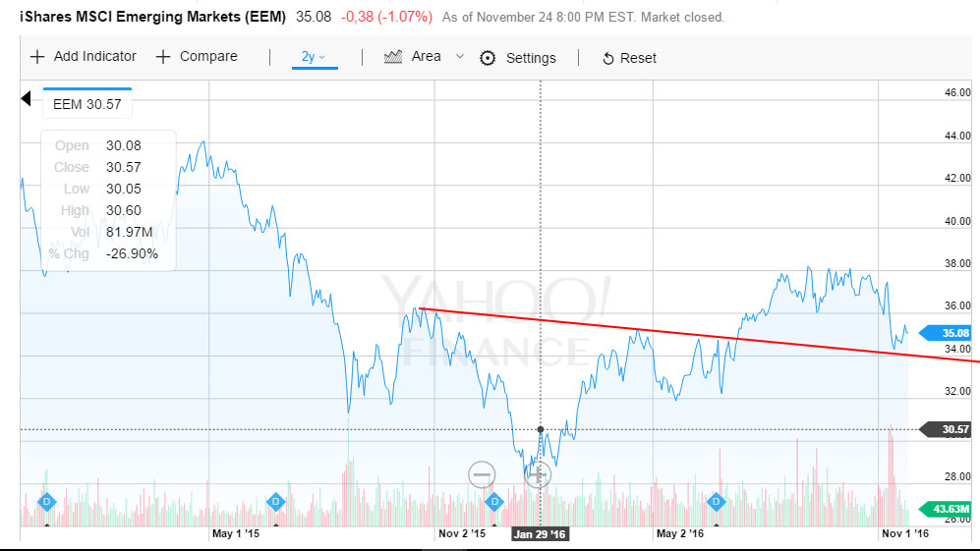Viewport: 980px width, 551px height.
Task: Open chart Settings via the gear icon
Action: pyautogui.click(x=488, y=58)
